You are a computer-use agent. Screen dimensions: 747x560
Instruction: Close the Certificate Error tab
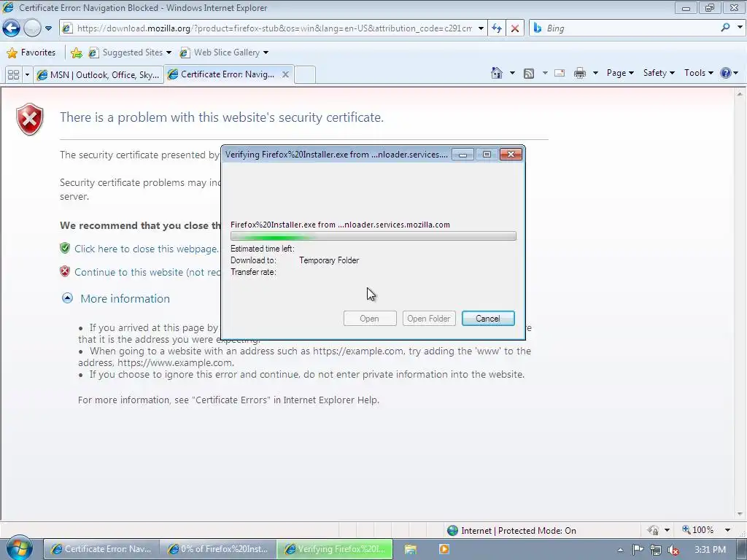(285, 74)
